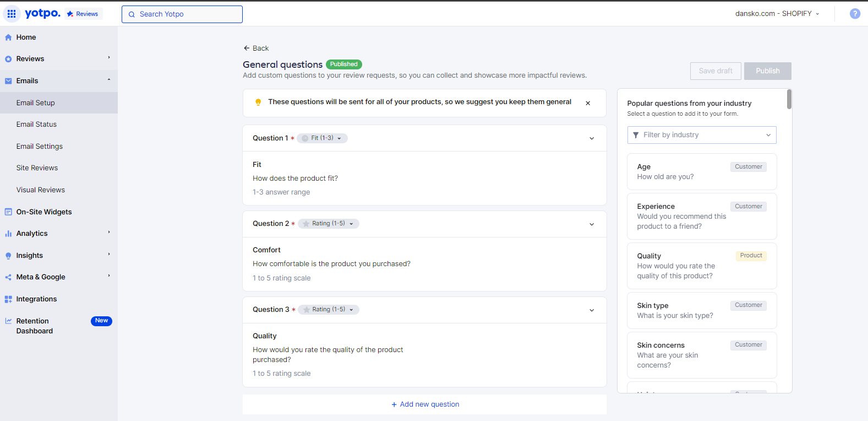868x421 pixels.
Task: Click the help question mark icon
Action: (x=855, y=14)
